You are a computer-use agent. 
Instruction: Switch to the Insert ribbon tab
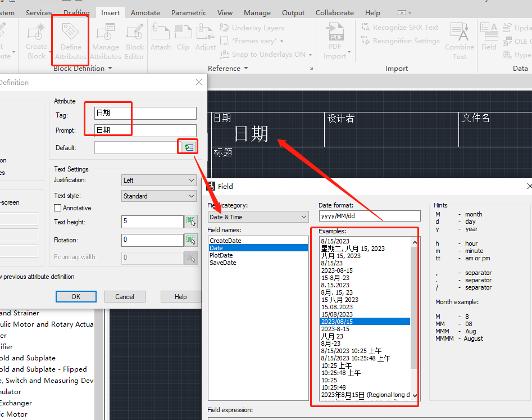click(x=110, y=12)
